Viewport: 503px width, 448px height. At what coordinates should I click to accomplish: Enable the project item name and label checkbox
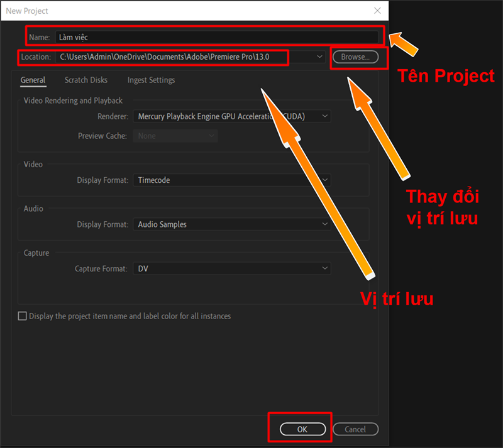(x=22, y=316)
